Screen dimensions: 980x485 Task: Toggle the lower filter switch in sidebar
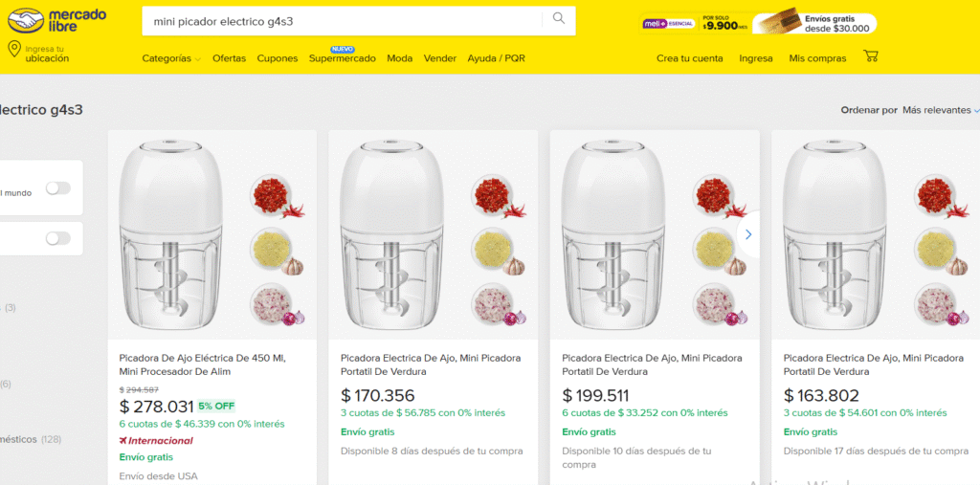pyautogui.click(x=58, y=238)
